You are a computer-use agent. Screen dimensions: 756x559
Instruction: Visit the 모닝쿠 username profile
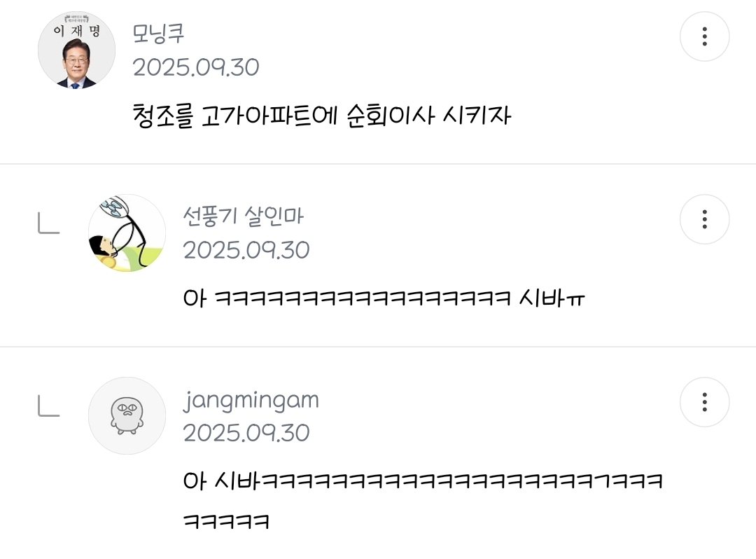(x=159, y=34)
